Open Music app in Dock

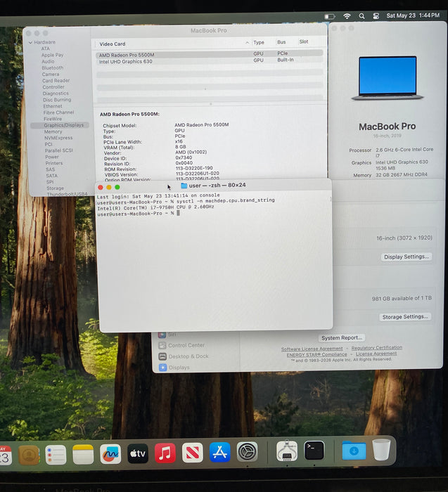165,453
